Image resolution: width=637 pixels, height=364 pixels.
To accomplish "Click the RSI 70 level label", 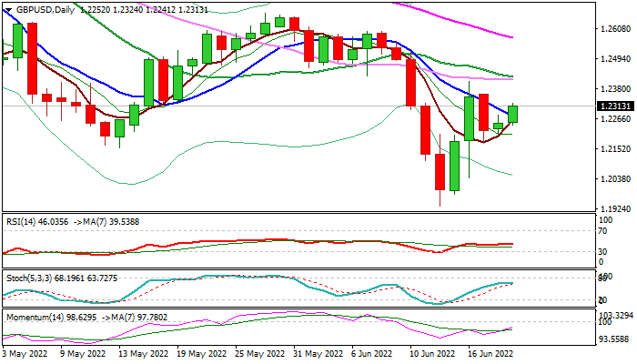I will coord(602,231).
